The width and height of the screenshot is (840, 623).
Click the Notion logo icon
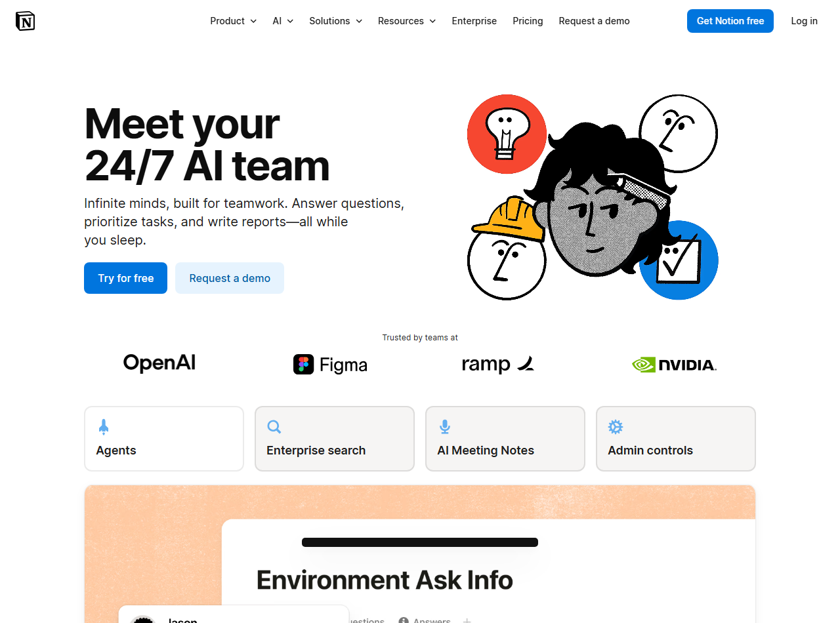(x=25, y=21)
